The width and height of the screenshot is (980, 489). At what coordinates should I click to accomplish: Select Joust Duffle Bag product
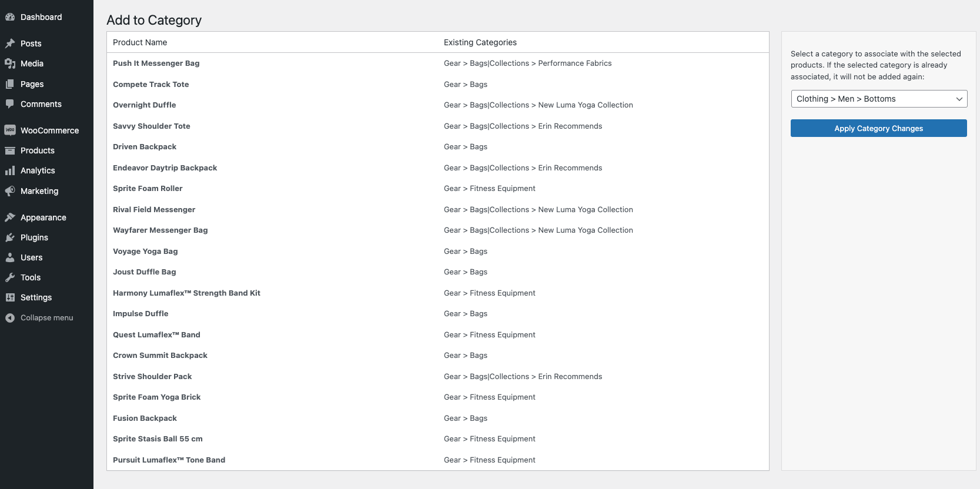tap(145, 272)
